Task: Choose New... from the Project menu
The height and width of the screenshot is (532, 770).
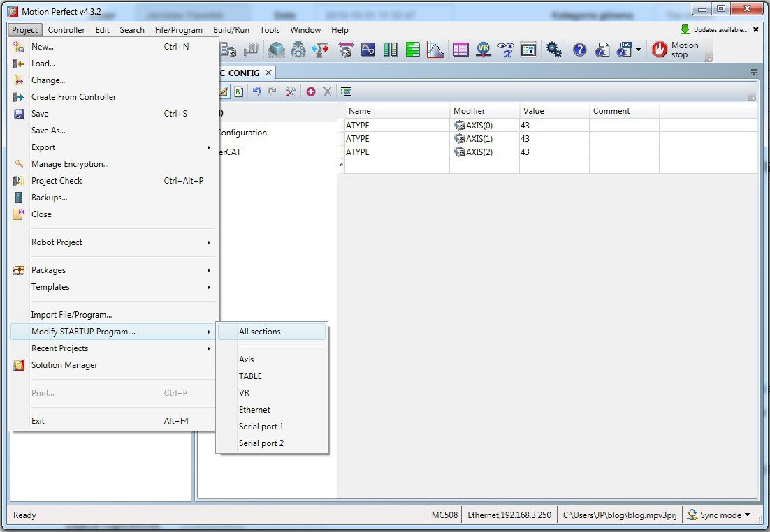Action: (113, 47)
